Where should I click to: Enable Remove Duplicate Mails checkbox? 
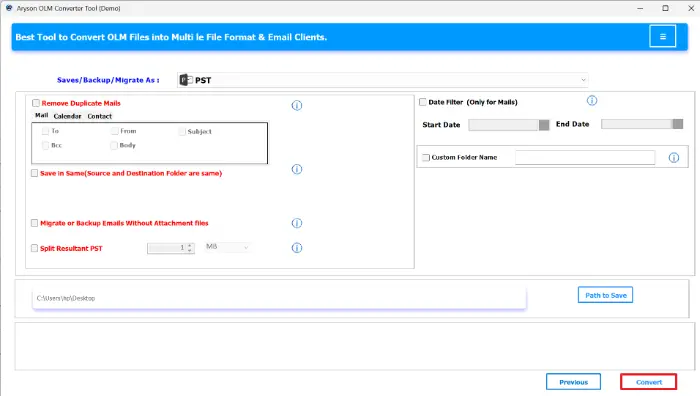[36, 103]
